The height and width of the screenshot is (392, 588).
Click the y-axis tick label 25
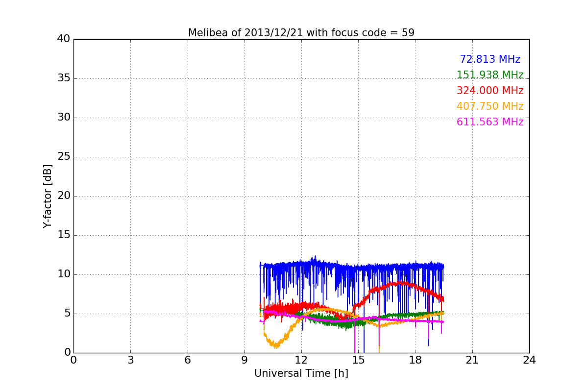point(64,157)
